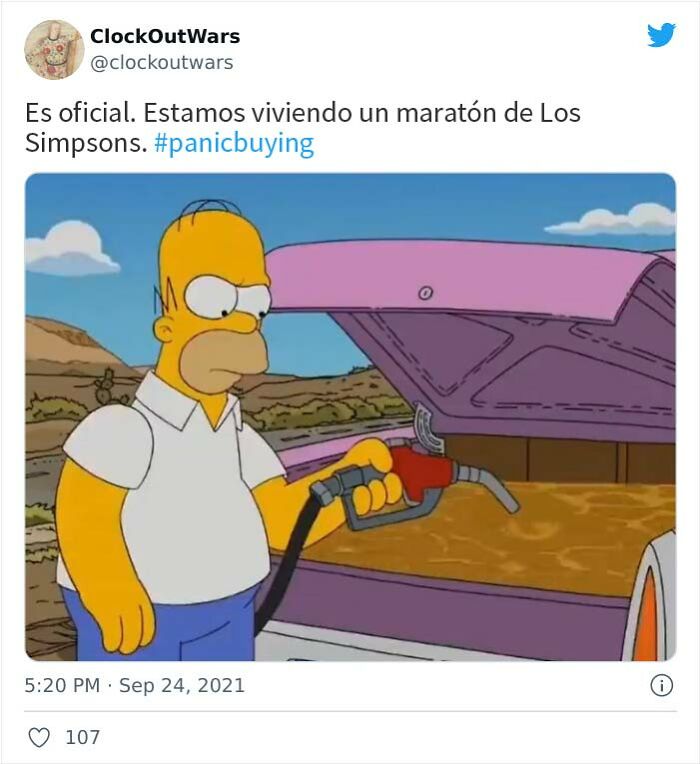Open the ClockOutWars display name
This screenshot has height=764, width=700.
point(165,36)
